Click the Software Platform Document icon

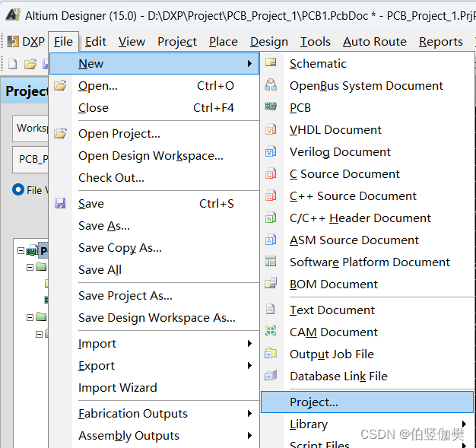tap(271, 262)
